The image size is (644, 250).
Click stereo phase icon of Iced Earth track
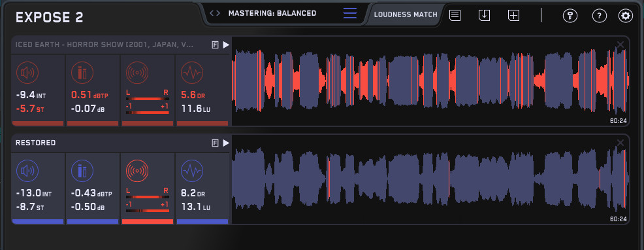pos(137,73)
